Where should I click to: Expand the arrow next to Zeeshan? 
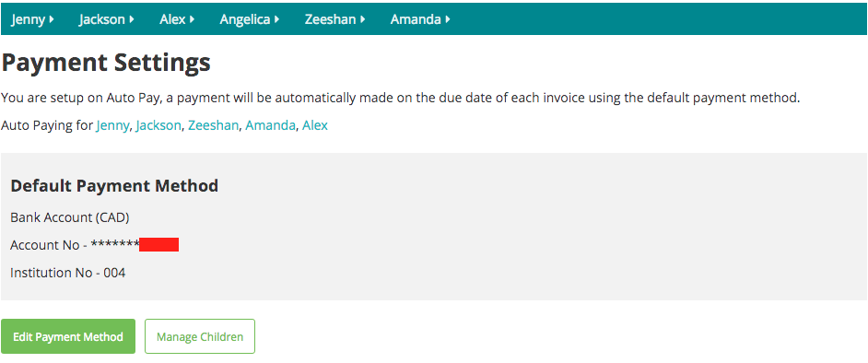363,19
